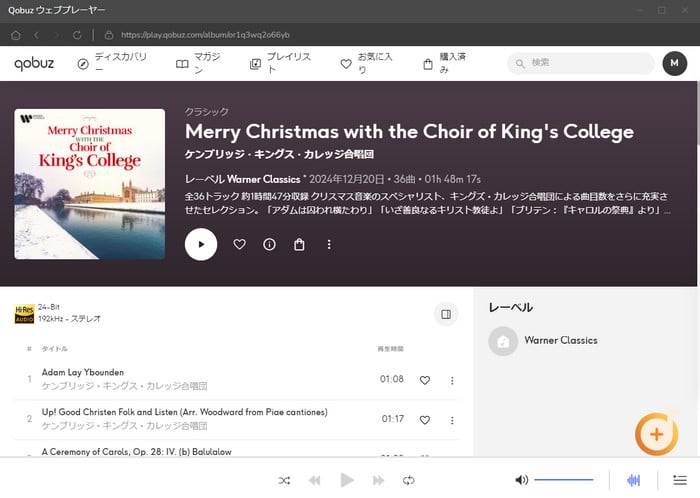Click the album cover artwork

pyautogui.click(x=90, y=184)
